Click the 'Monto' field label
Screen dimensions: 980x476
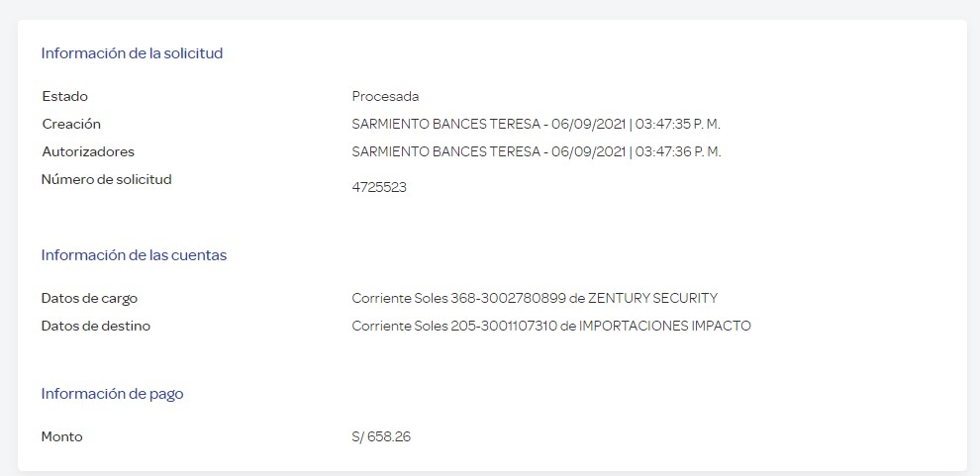62,436
